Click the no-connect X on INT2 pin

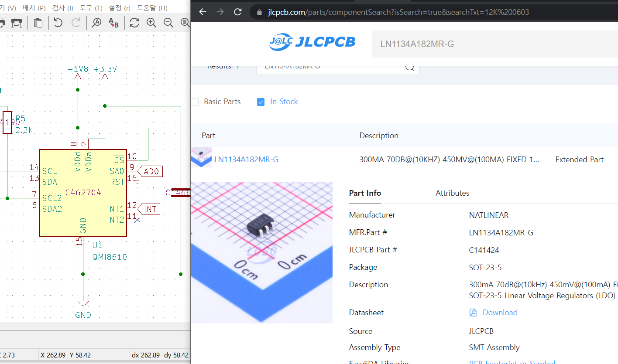[137, 220]
